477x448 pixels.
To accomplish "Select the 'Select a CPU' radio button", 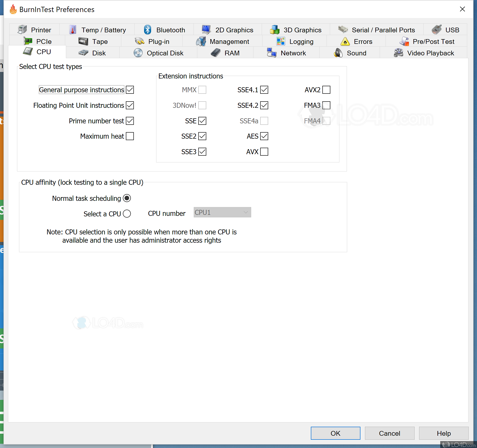I will click(127, 214).
